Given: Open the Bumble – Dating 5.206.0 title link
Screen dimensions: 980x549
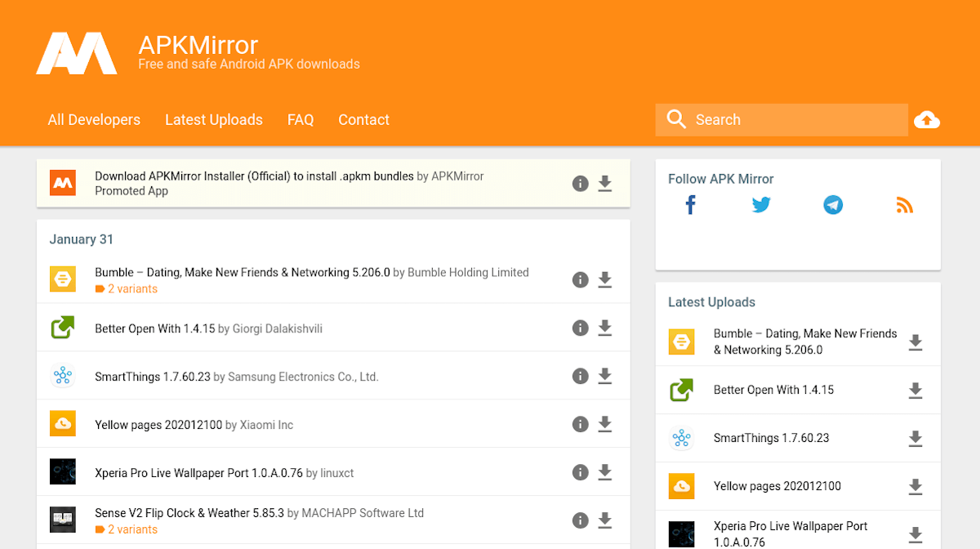Looking at the screenshot, I should coord(243,273).
